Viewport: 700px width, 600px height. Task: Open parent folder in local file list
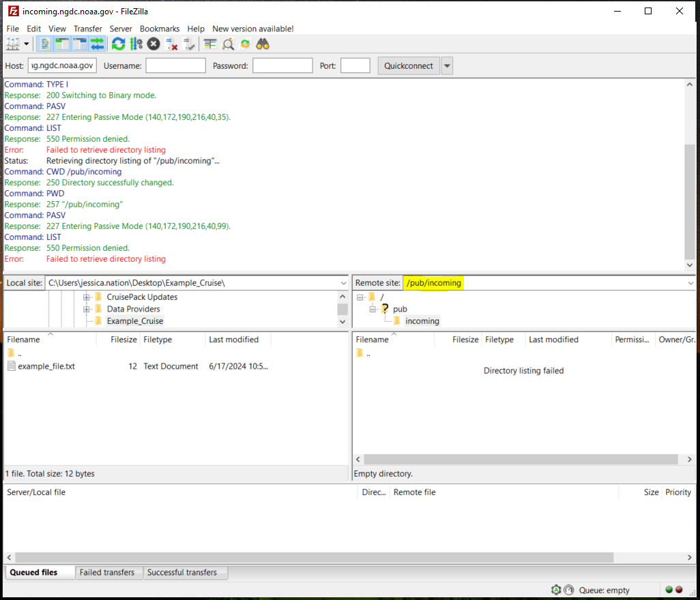pyautogui.click(x=14, y=353)
